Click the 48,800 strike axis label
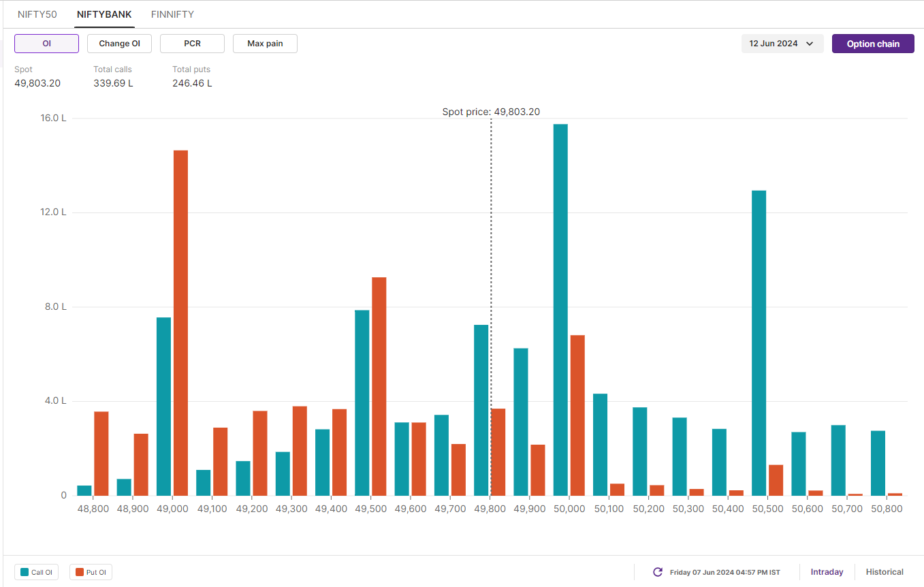The image size is (924, 587). click(93, 509)
